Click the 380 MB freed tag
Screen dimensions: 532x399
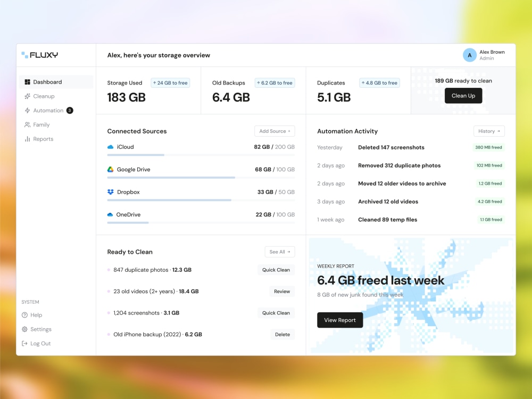click(x=488, y=147)
